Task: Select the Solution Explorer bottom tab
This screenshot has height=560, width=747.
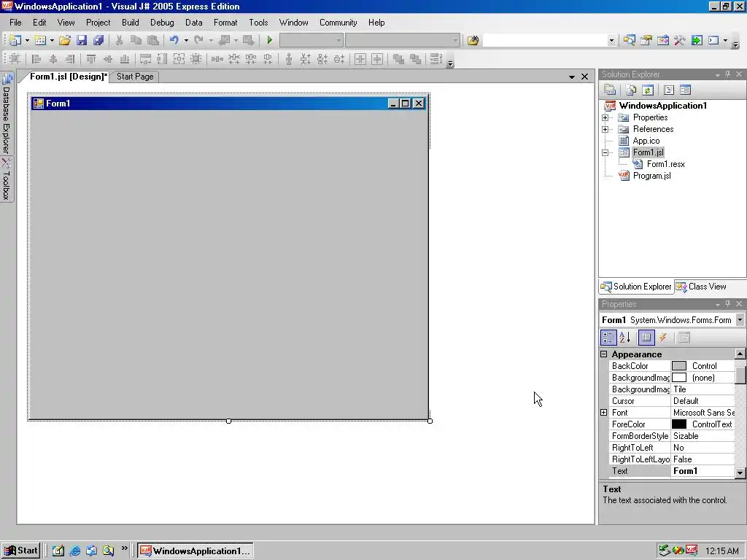Action: point(636,287)
